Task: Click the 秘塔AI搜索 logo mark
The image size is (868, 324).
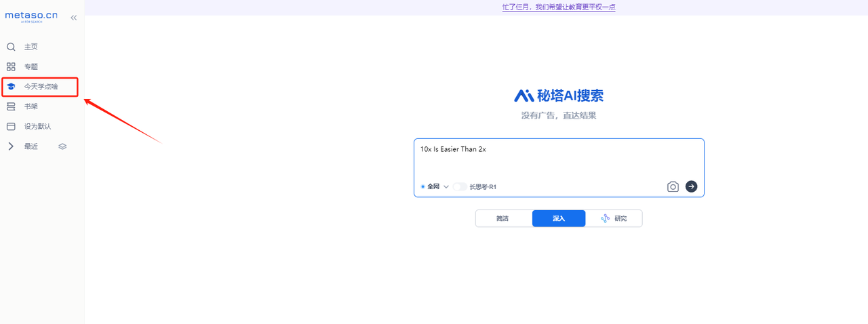Action: [524, 95]
